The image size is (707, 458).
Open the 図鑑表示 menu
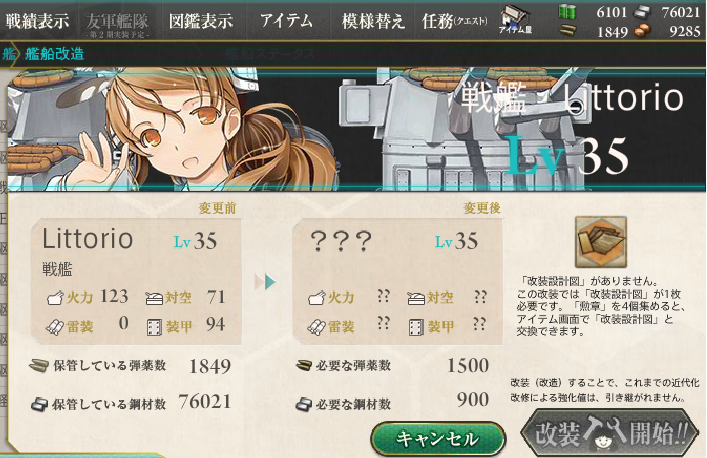click(x=201, y=21)
